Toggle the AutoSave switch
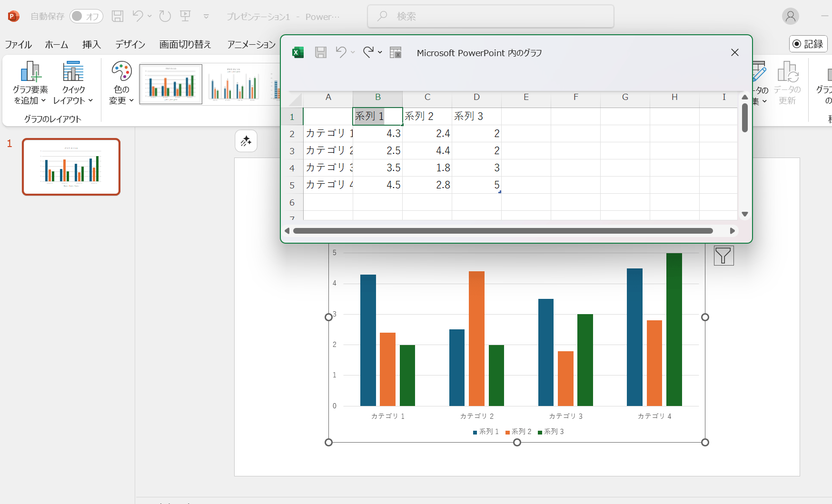The width and height of the screenshot is (832, 504). coord(86,17)
